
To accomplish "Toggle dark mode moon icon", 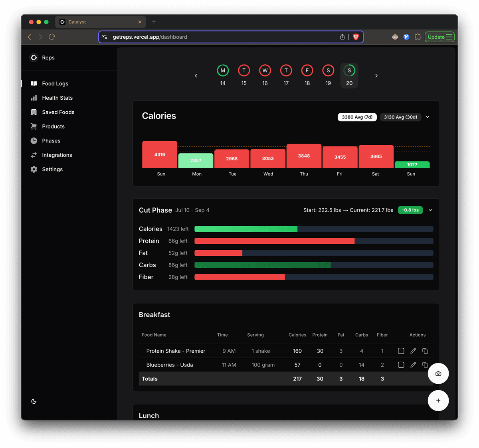I will click(34, 401).
